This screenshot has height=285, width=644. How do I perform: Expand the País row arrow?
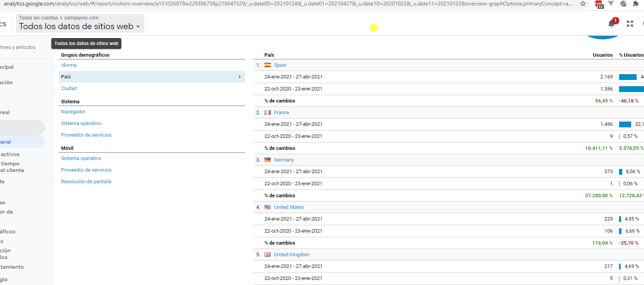[x=240, y=77]
